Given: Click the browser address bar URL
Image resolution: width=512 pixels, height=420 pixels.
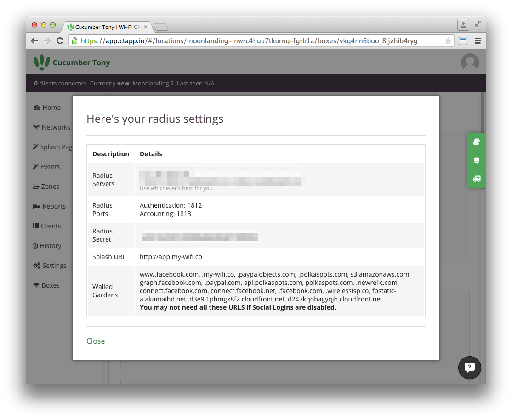Looking at the screenshot, I should pos(249,41).
